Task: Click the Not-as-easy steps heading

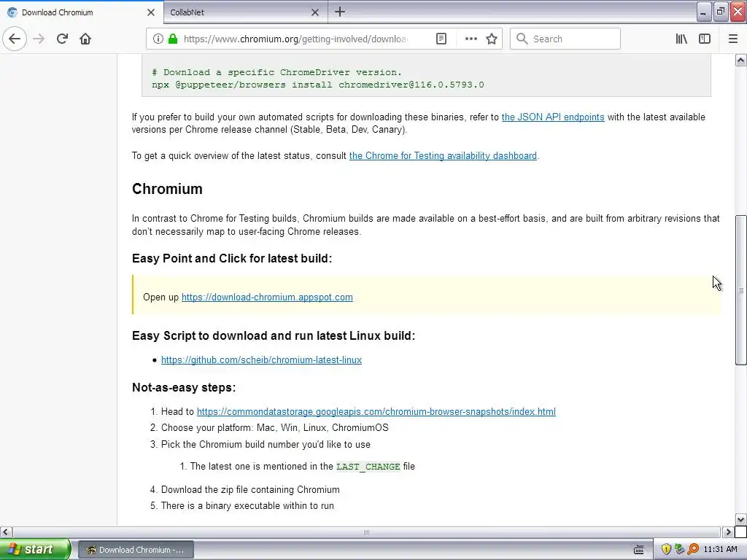Action: pyautogui.click(x=184, y=388)
